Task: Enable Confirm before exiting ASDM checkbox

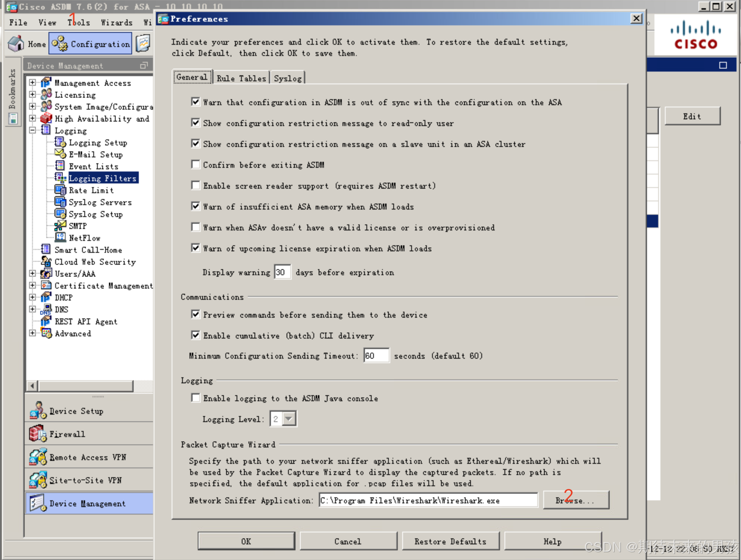Action: pos(196,164)
